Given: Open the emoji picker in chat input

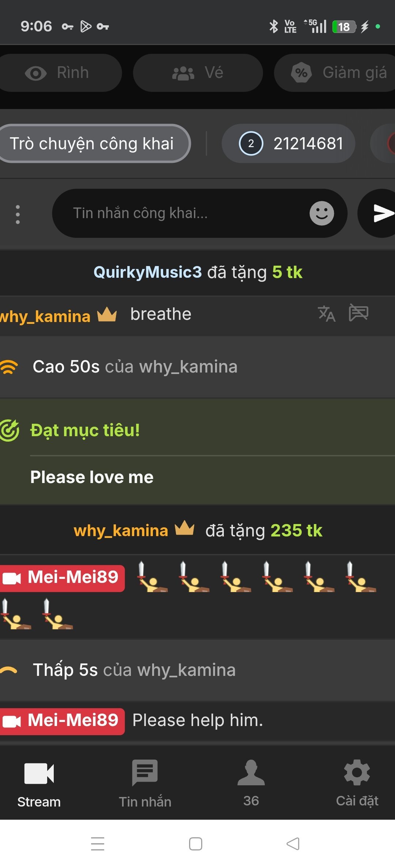Looking at the screenshot, I should (321, 213).
